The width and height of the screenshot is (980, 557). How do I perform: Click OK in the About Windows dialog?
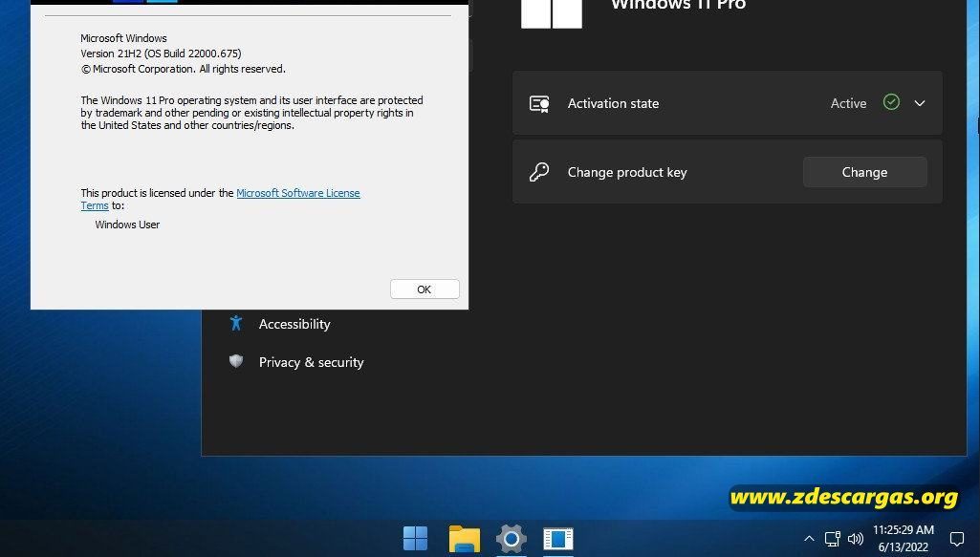pyautogui.click(x=425, y=289)
